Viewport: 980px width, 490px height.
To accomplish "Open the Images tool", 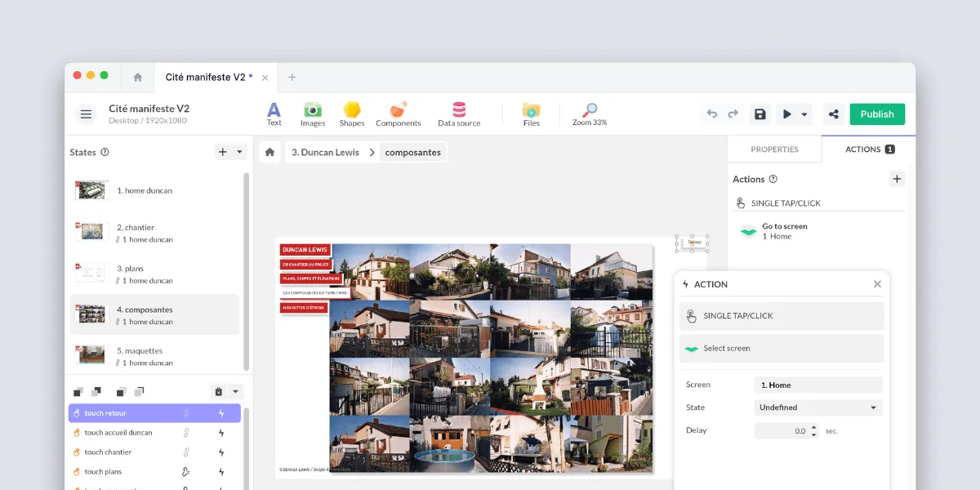I will coord(312,114).
